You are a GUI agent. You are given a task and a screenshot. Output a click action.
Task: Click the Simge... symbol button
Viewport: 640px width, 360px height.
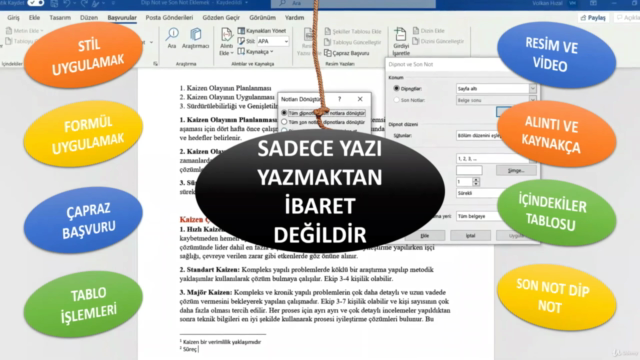coord(516,170)
